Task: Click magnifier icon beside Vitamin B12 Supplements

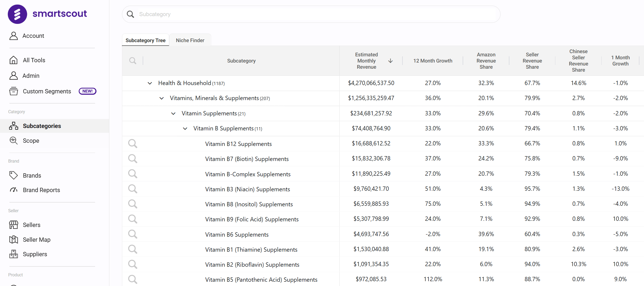Action: (x=132, y=144)
